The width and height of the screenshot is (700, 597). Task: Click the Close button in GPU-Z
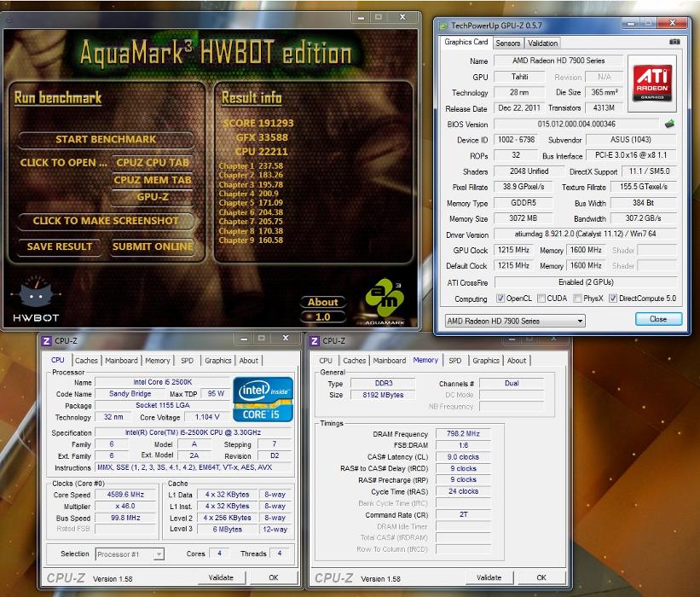pyautogui.click(x=658, y=319)
